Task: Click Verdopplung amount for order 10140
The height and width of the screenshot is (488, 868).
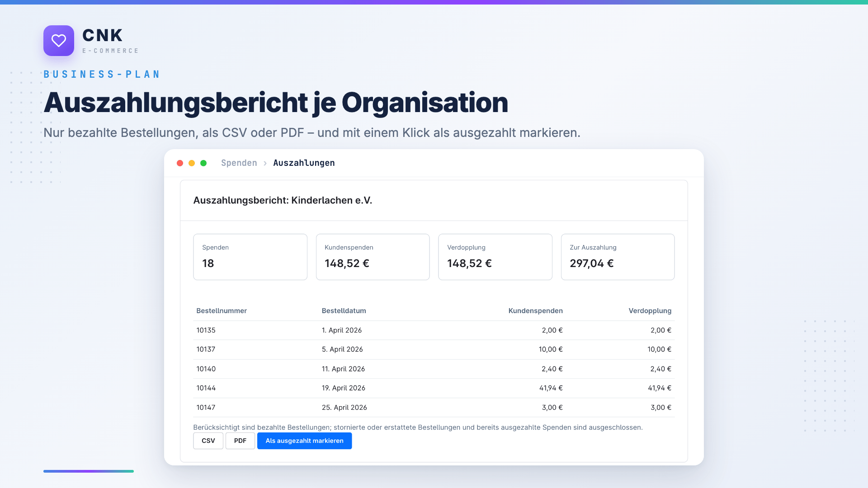Action: click(661, 369)
